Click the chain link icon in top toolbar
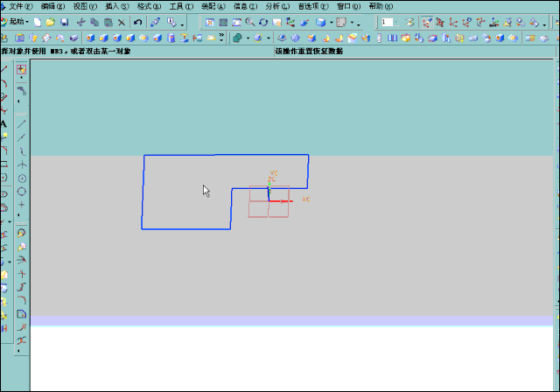This screenshot has width=560, height=392. (x=155, y=22)
